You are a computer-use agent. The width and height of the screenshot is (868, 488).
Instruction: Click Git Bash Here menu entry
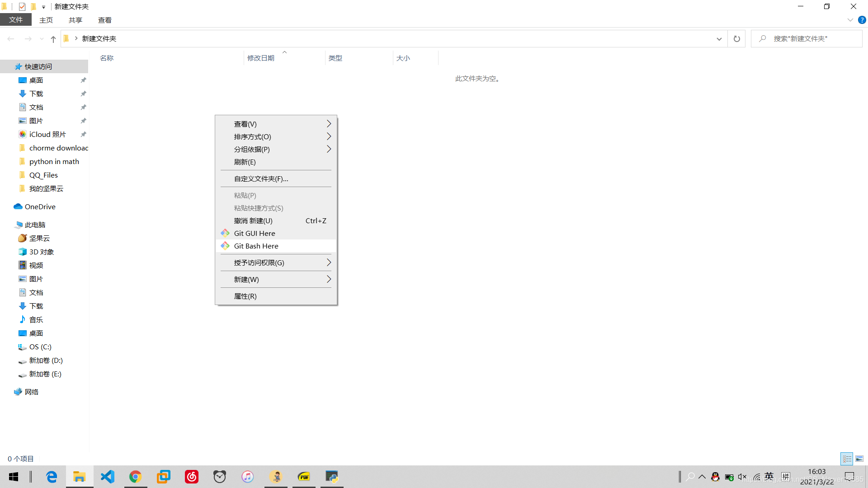pos(256,246)
